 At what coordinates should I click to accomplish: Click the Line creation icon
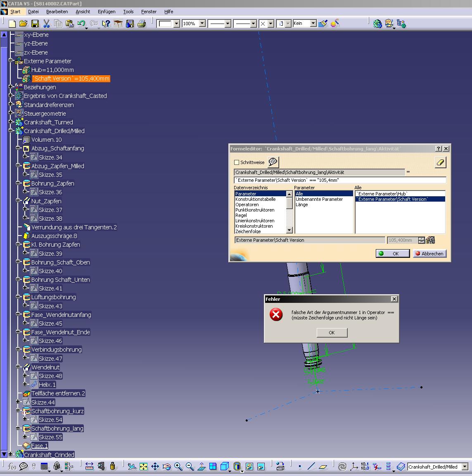311,466
